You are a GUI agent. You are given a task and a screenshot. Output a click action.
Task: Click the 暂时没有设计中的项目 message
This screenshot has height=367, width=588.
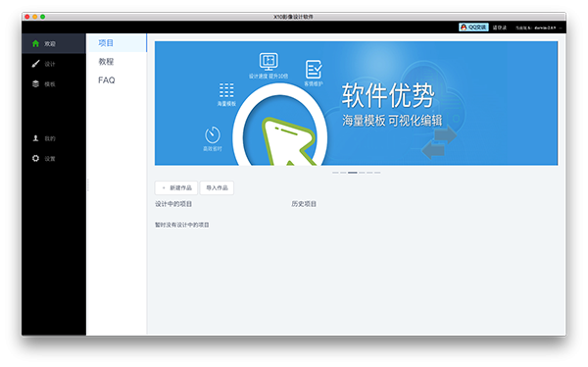[x=182, y=225]
